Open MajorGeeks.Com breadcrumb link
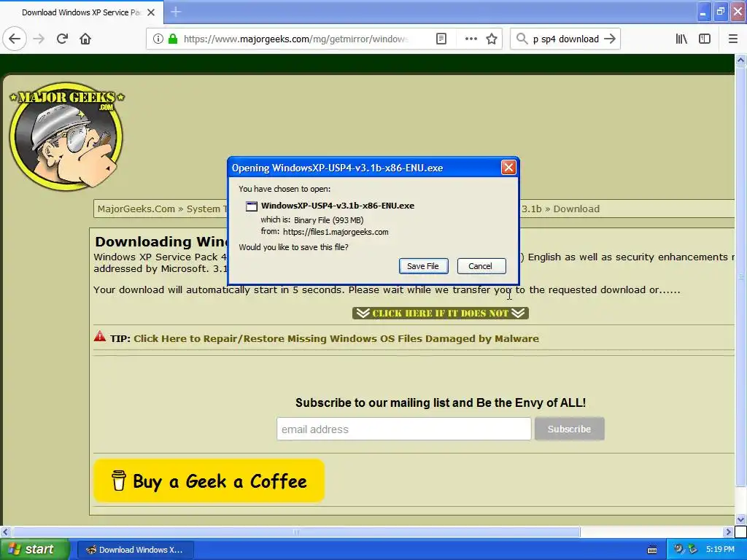The width and height of the screenshot is (747, 560). point(136,209)
